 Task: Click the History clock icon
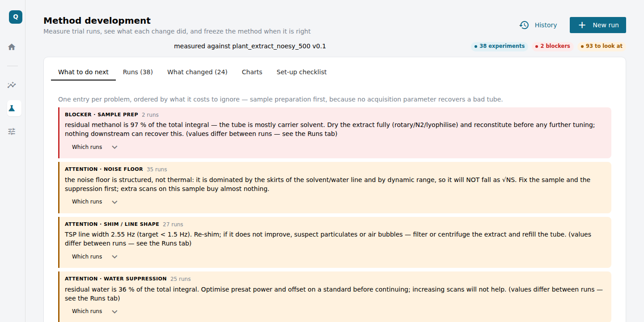tap(524, 25)
